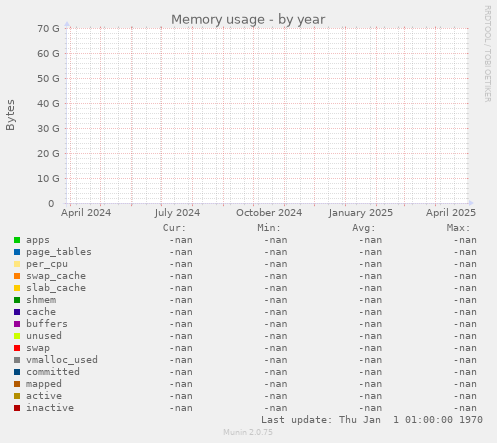Click the 'Munin 2.0.75' version text
The image size is (497, 443).
(248, 432)
